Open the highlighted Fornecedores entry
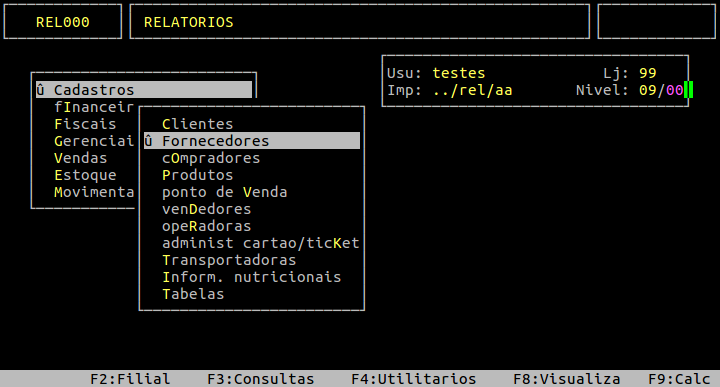This screenshot has width=720, height=387. click(x=252, y=141)
